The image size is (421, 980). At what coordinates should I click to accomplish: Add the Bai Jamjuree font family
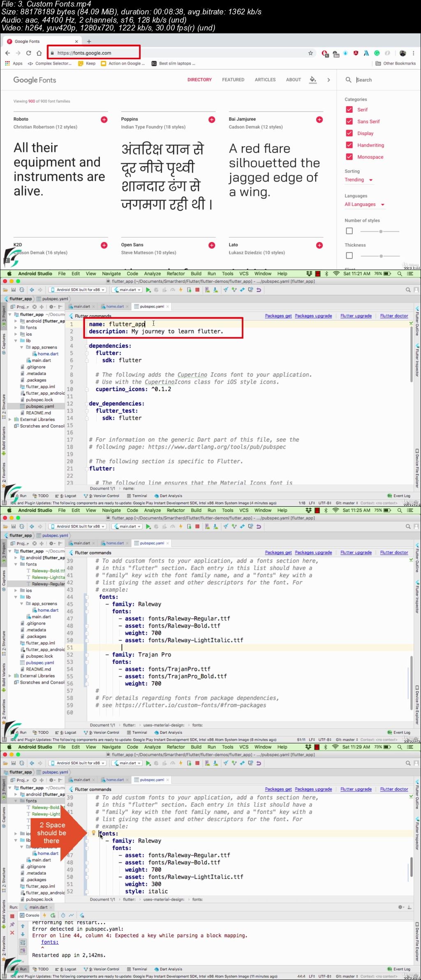pos(319,119)
